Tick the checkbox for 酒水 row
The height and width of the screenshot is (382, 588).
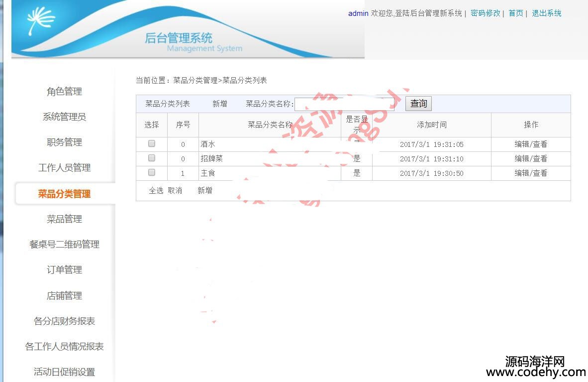coord(152,143)
